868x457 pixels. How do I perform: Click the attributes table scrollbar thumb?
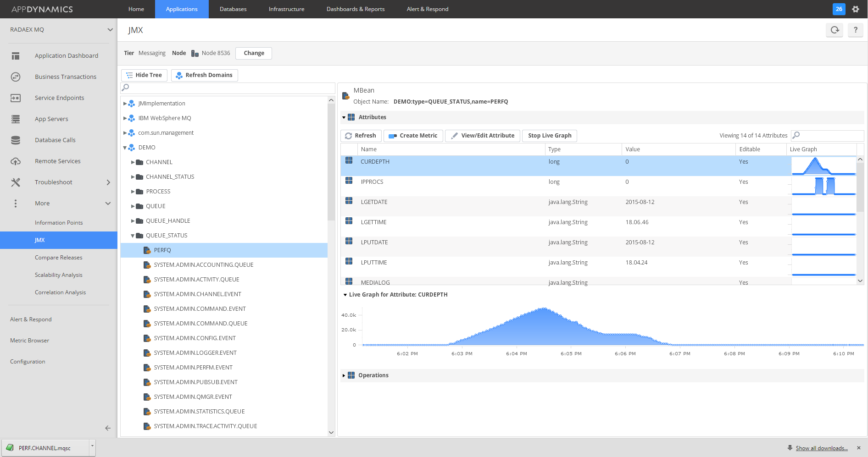(x=860, y=187)
